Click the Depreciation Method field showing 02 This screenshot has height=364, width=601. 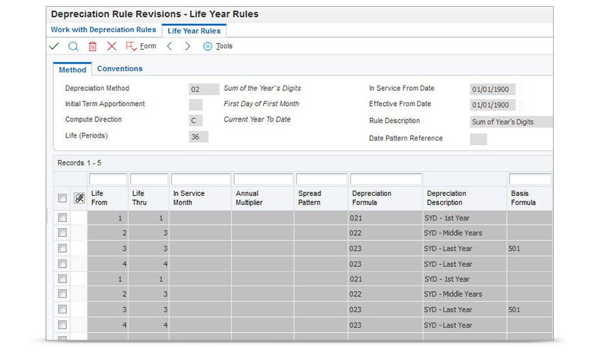pos(204,89)
